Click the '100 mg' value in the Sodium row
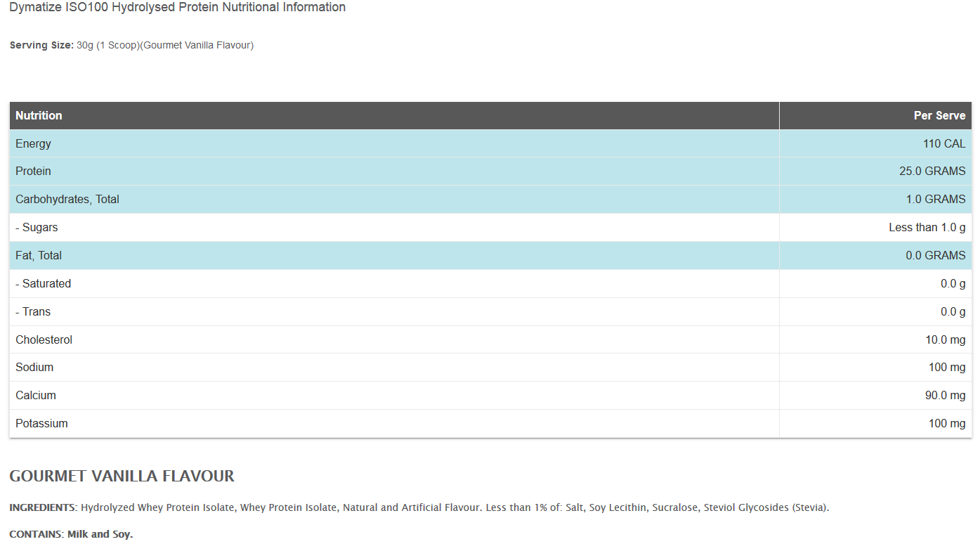Viewport: 980px width, 544px height. [947, 368]
